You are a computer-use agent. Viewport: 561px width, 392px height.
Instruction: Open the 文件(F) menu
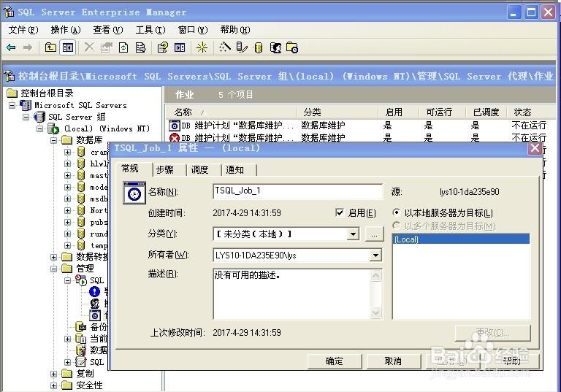pyautogui.click(x=23, y=30)
